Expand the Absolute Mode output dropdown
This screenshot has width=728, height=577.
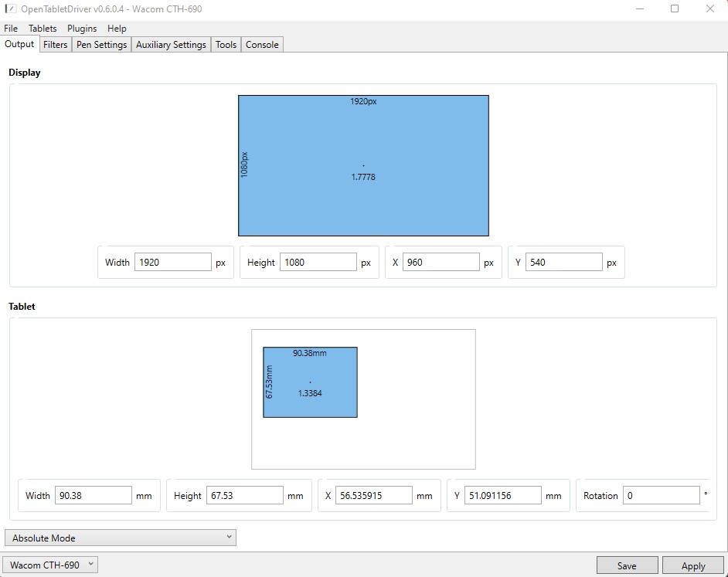point(121,538)
